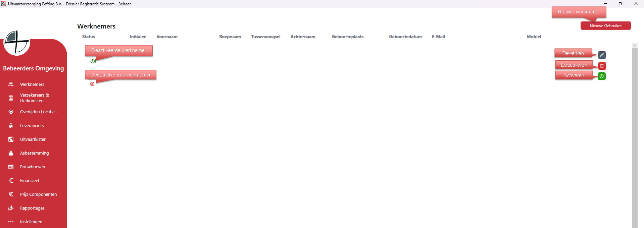Click the scrollbar up arrow
This screenshot has height=228, width=644.
tap(635, 46)
